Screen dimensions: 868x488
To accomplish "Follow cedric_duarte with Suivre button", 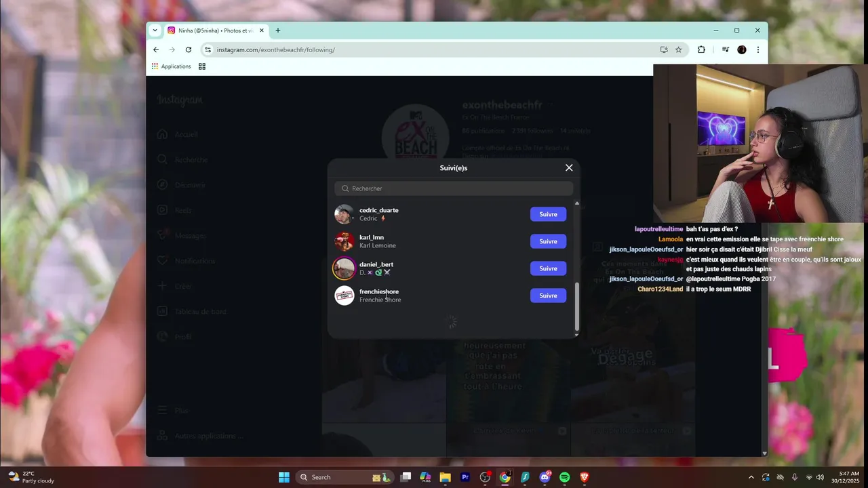I will [548, 214].
